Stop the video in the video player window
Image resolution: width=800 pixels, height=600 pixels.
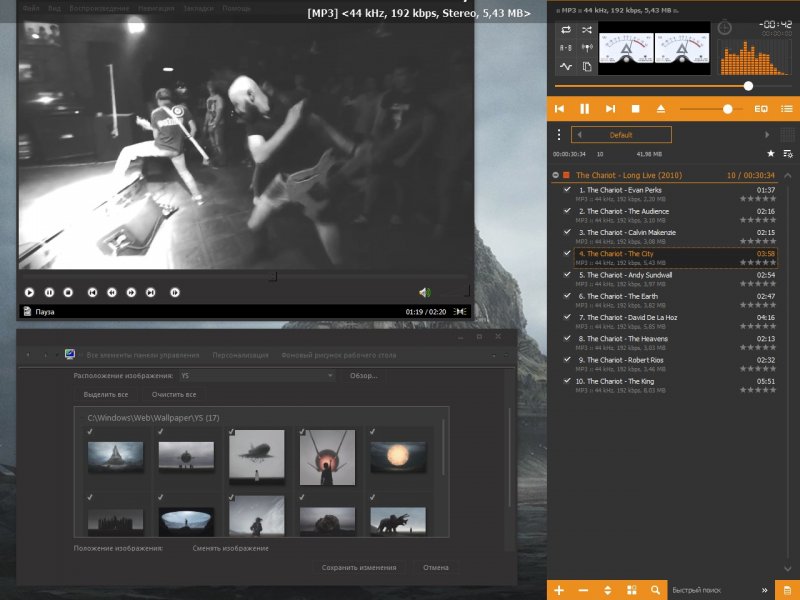[x=68, y=292]
